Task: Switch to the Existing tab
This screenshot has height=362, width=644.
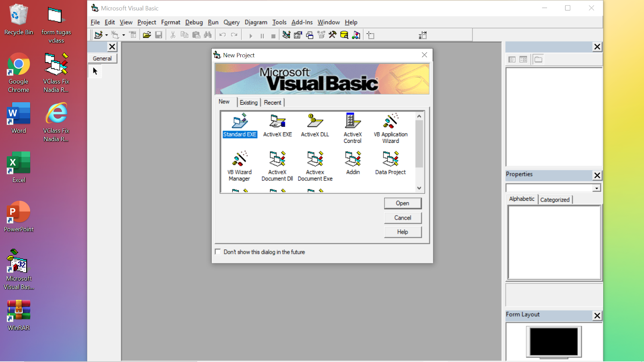Action: point(249,103)
